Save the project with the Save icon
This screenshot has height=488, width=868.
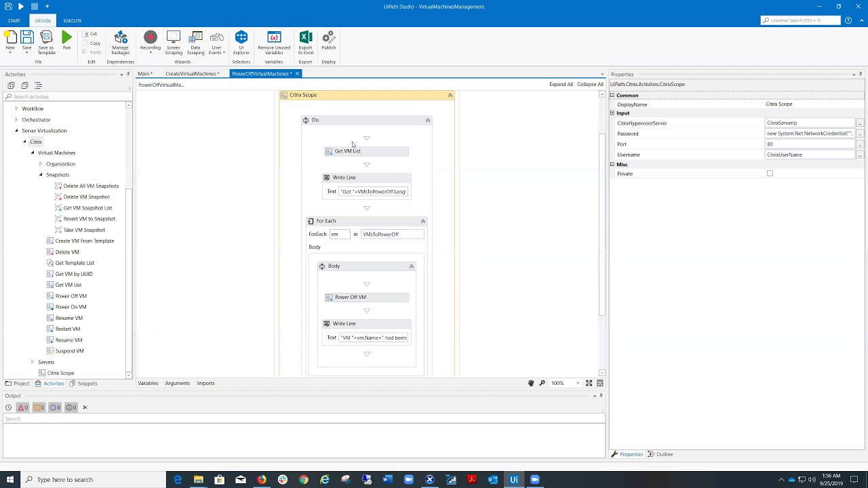click(x=26, y=41)
